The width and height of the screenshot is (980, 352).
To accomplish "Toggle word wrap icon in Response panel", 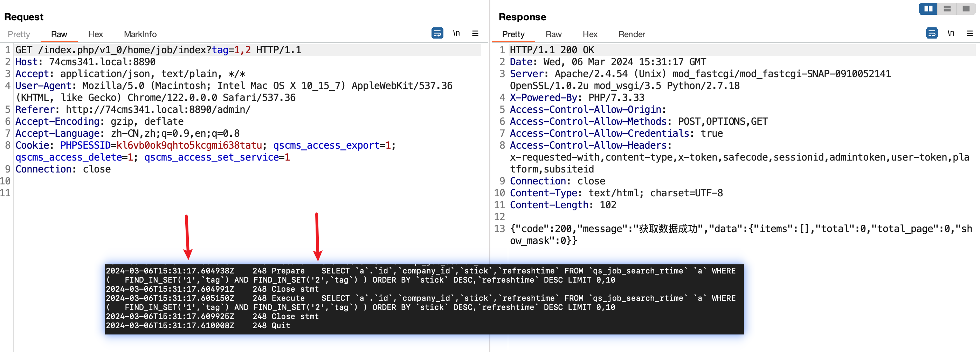I will tap(931, 34).
